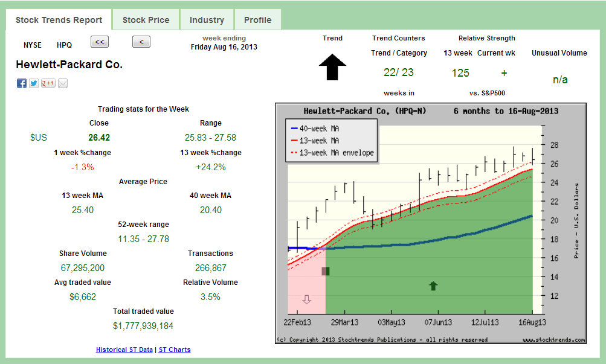606x364 pixels.
Task: Click the weekly range 25.83 - 27.58
Action: 210,138
